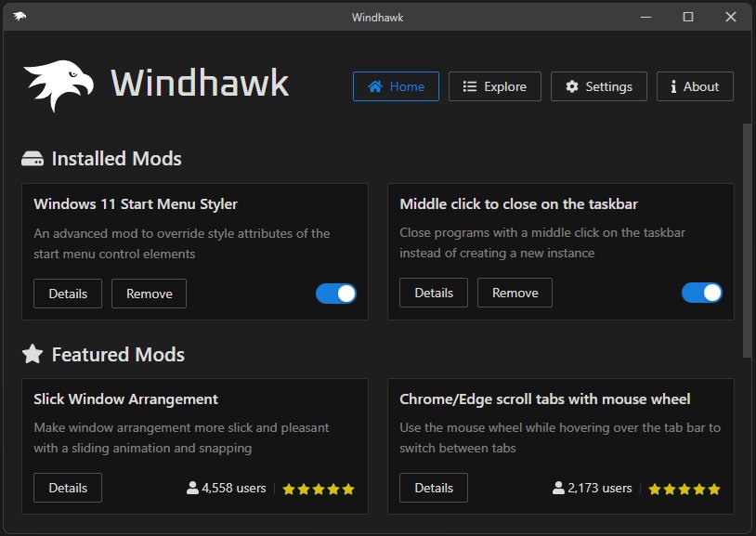Remove Windows 11 Start Menu Styler mod
This screenshot has width=756, height=536.
click(x=149, y=294)
